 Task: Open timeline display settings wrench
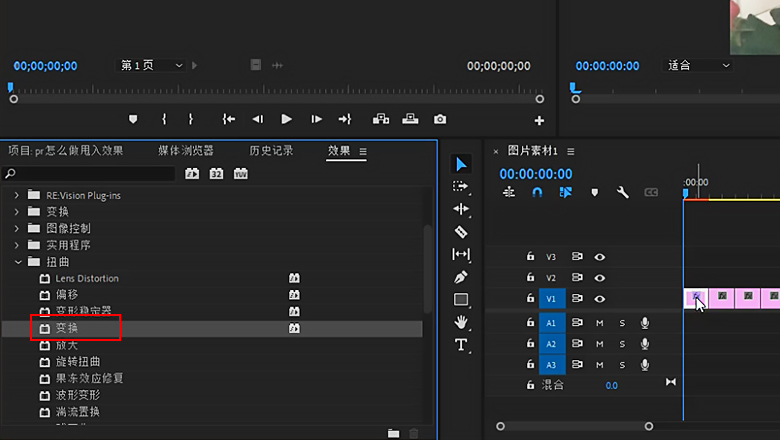click(622, 192)
